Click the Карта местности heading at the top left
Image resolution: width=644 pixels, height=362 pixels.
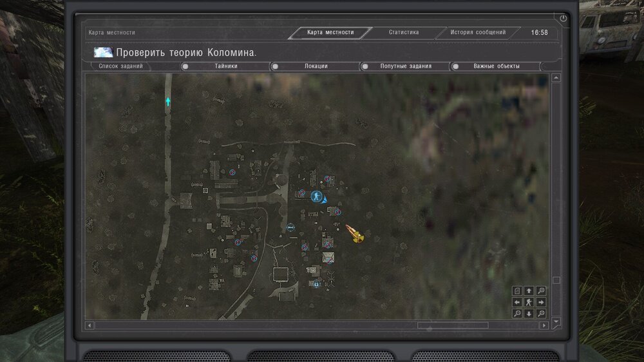(111, 32)
